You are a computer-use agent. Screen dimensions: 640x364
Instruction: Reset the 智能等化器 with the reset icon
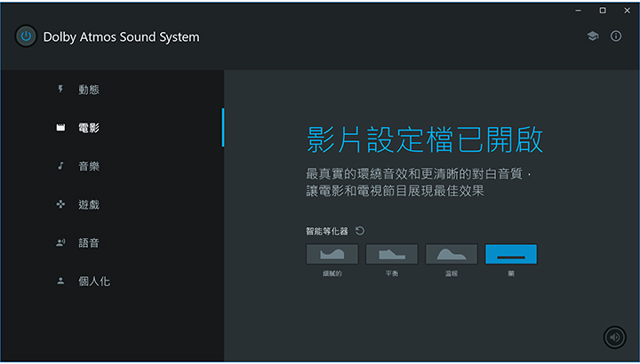[360, 231]
